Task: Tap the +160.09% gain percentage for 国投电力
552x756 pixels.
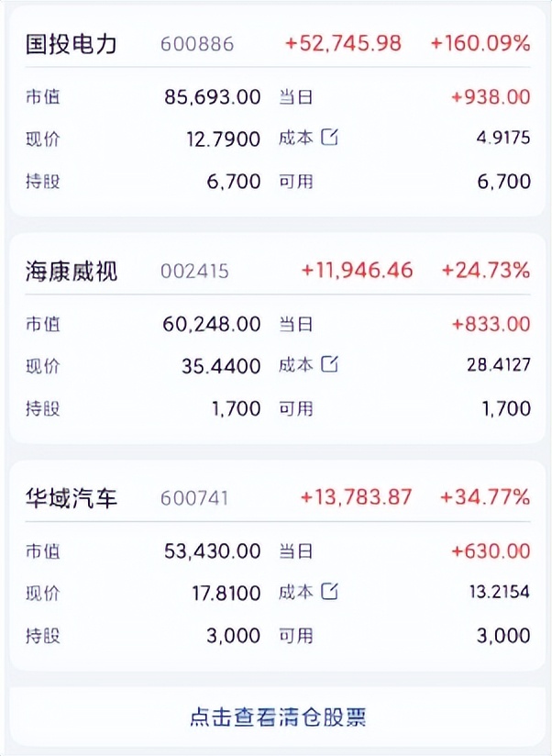Action: pos(480,42)
